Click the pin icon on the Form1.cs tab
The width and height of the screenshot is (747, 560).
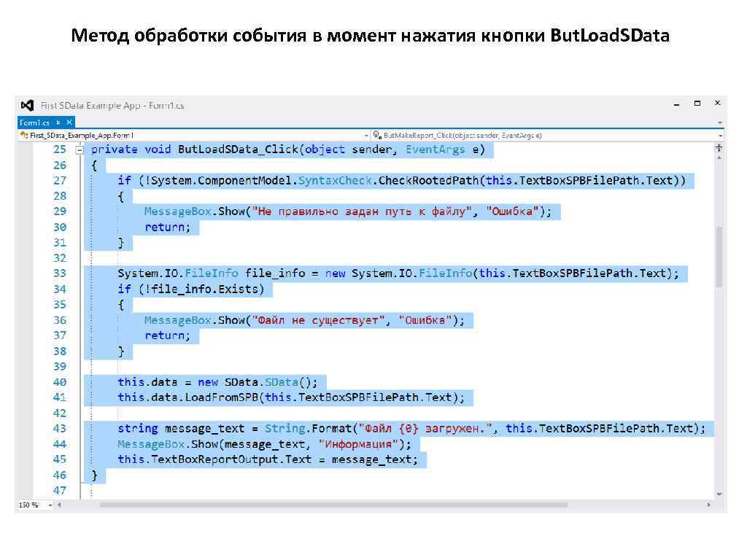(57, 122)
